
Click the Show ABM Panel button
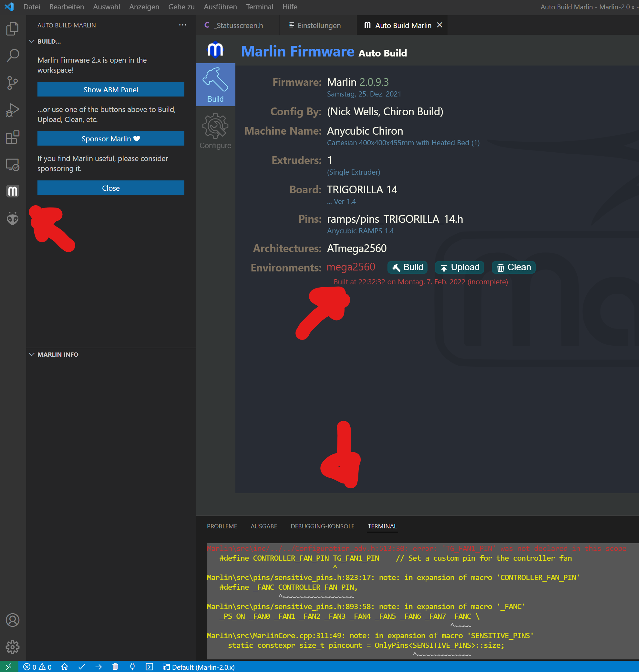coord(111,89)
